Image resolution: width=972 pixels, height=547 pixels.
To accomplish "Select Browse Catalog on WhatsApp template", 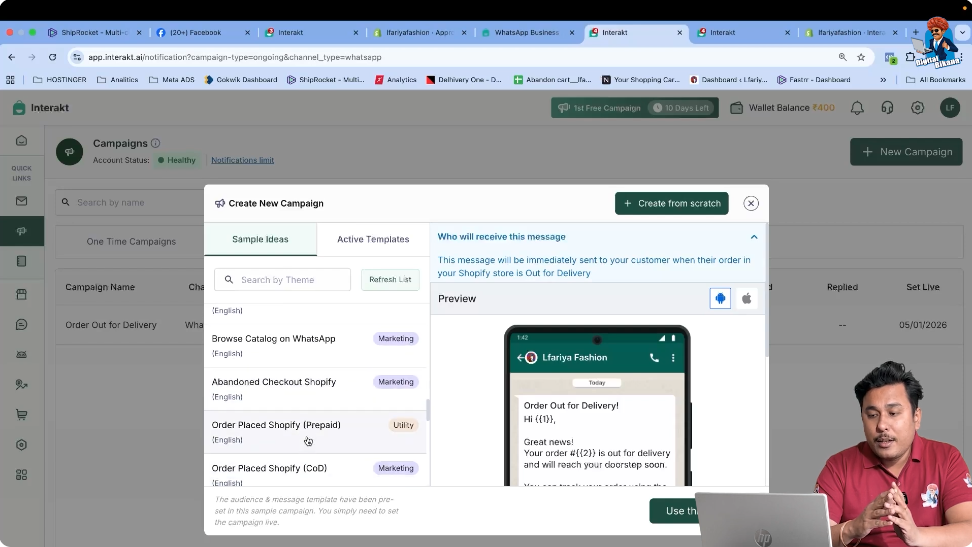I will pos(315,345).
